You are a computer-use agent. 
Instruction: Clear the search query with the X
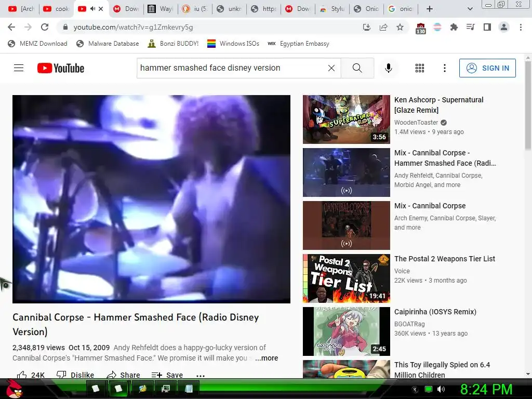pyautogui.click(x=331, y=68)
